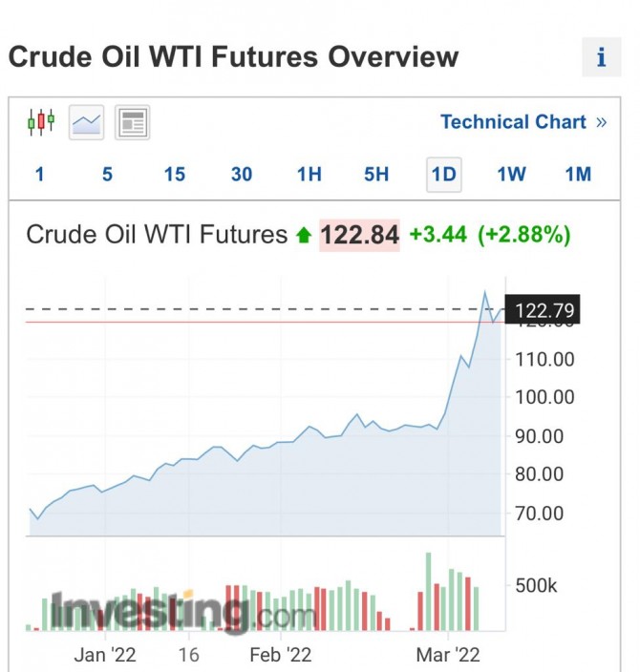Select the 1M interval

pyautogui.click(x=578, y=175)
